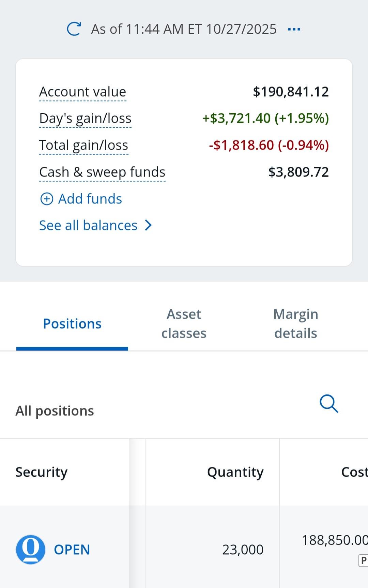Image resolution: width=368 pixels, height=588 pixels.
Task: Click the Cost column header
Action: tap(354, 472)
